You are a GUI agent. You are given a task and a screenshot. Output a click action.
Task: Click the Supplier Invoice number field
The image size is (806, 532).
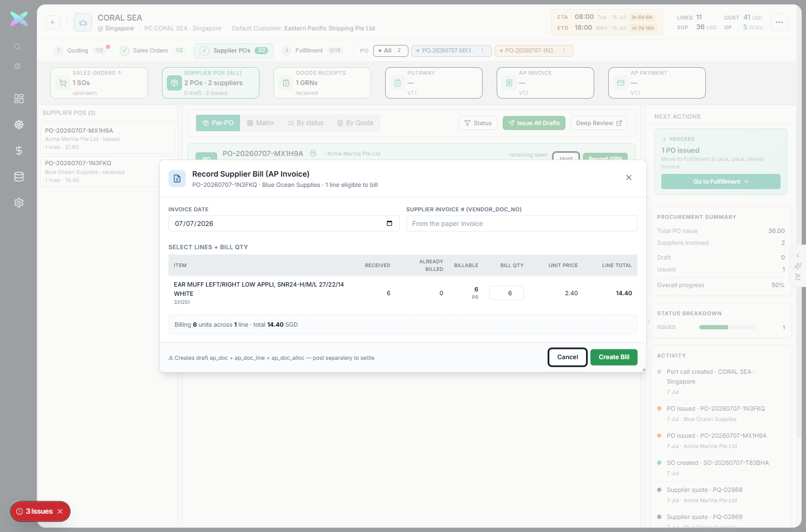coord(522,223)
